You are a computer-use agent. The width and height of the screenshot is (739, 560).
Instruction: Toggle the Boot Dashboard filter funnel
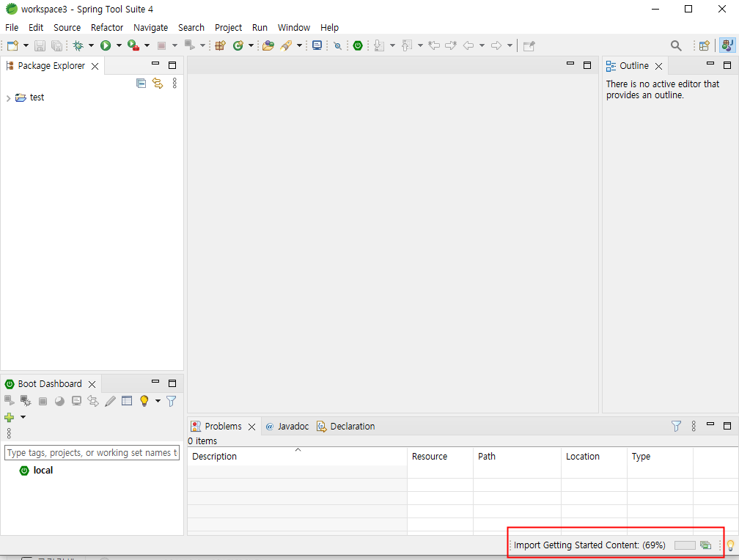pos(172,401)
